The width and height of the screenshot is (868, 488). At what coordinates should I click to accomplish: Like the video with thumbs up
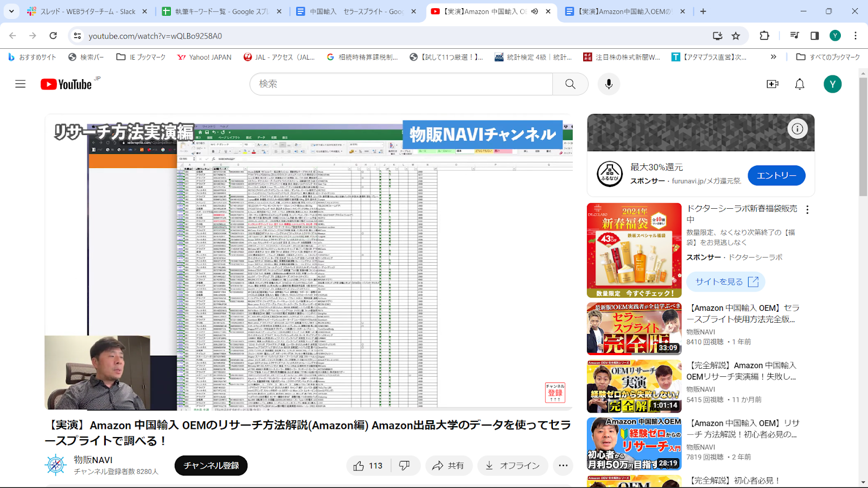(368, 466)
